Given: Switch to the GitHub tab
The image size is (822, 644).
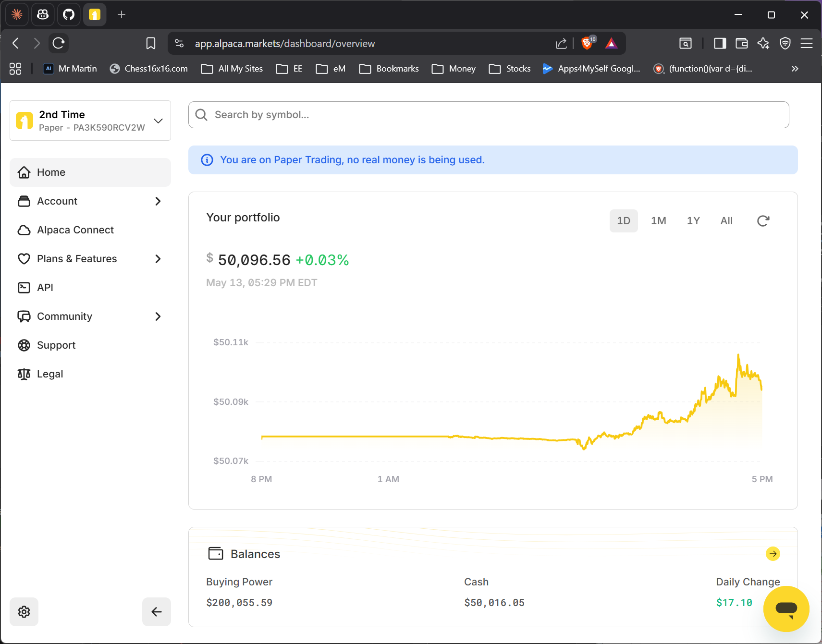Looking at the screenshot, I should click(69, 15).
